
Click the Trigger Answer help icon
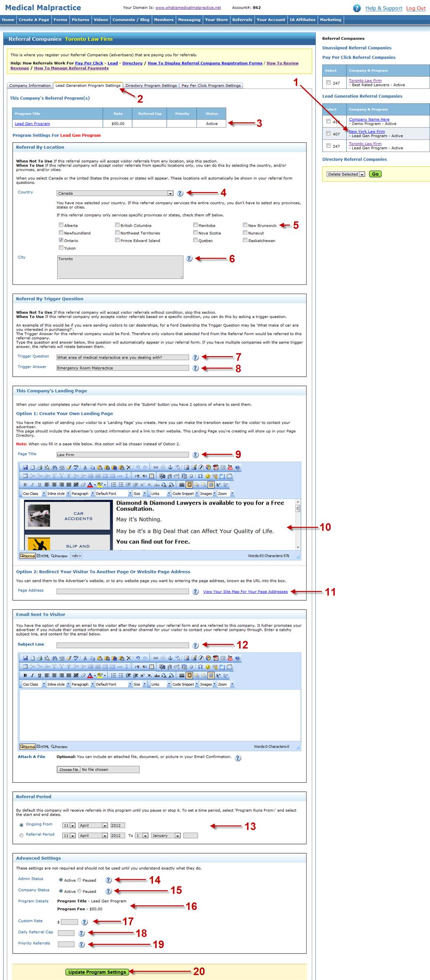pyautogui.click(x=195, y=368)
